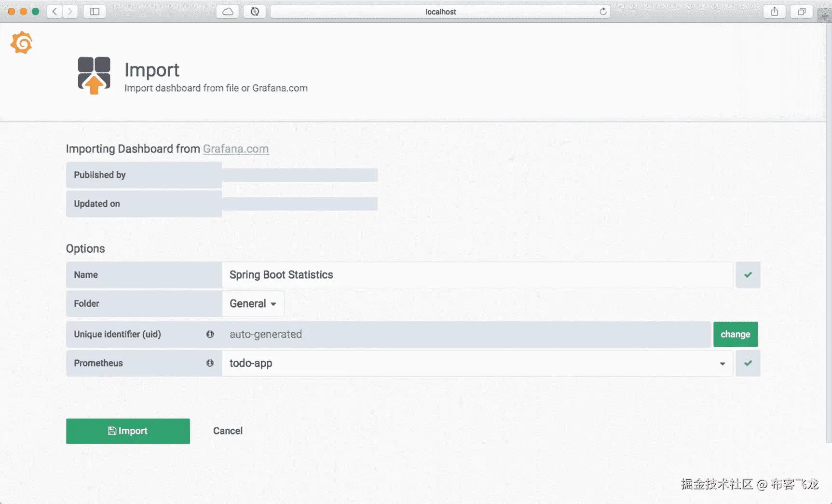Image resolution: width=832 pixels, height=504 pixels.
Task: Follow the Grafana.com link
Action: (x=236, y=149)
